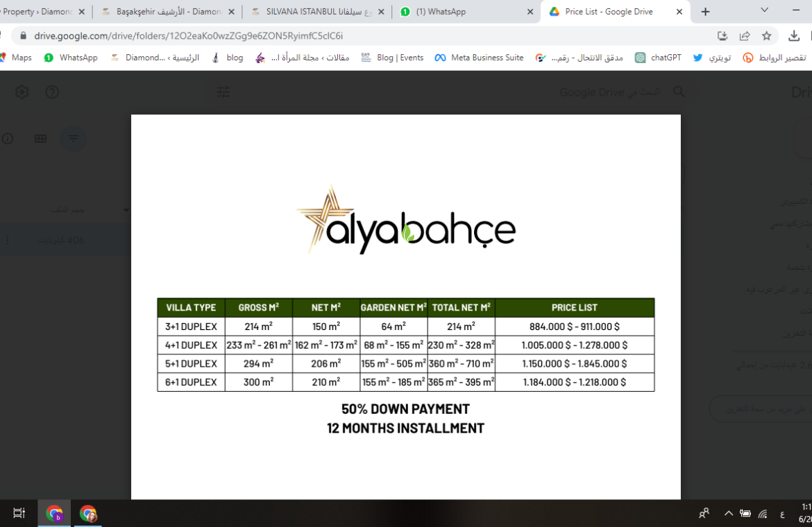Viewport: 812px width, 527px height.
Task: Close the WhatsApp tab
Action: click(530, 11)
